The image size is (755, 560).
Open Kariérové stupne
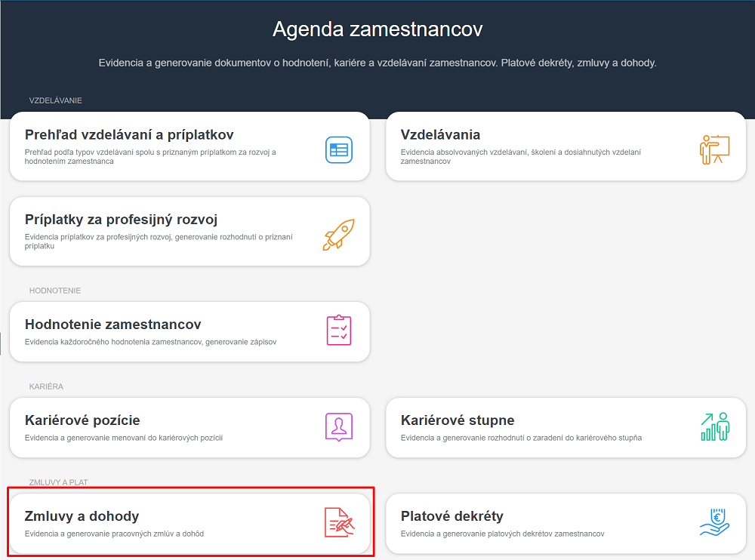point(458,420)
